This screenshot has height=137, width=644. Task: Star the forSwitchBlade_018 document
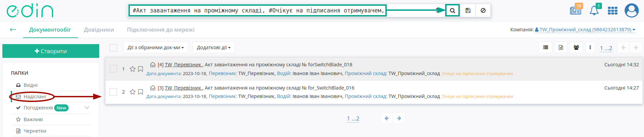click(132, 69)
